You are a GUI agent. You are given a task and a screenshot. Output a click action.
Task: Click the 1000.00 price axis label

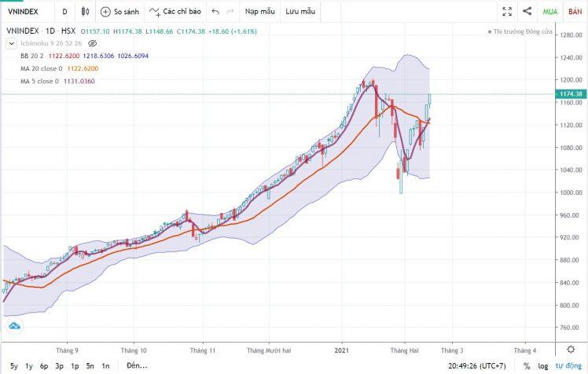tap(571, 192)
